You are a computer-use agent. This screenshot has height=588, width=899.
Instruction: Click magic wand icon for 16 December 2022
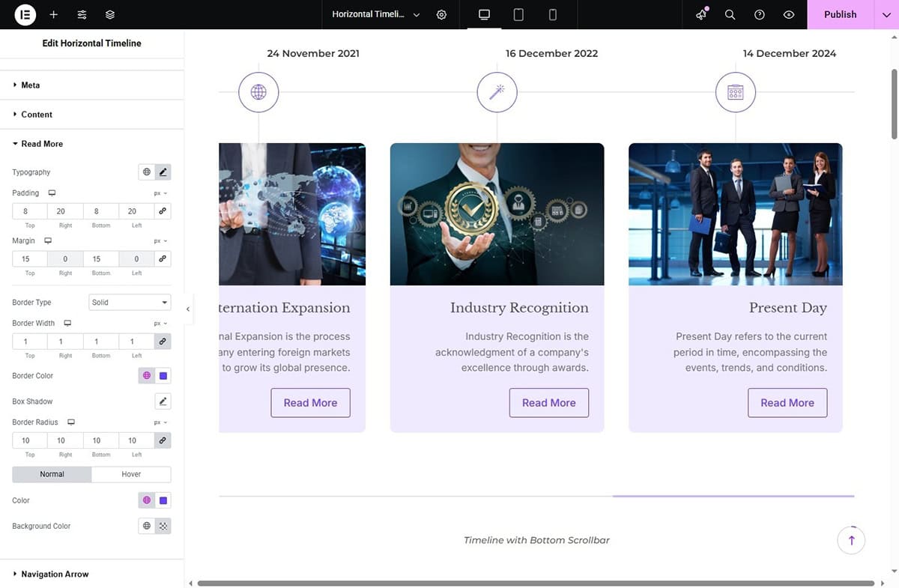tap(497, 92)
